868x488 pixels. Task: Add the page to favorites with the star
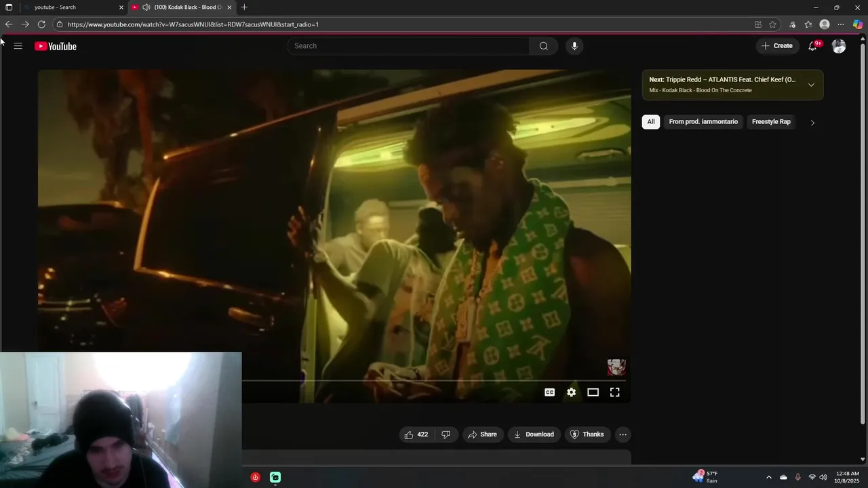pyautogui.click(x=772, y=24)
